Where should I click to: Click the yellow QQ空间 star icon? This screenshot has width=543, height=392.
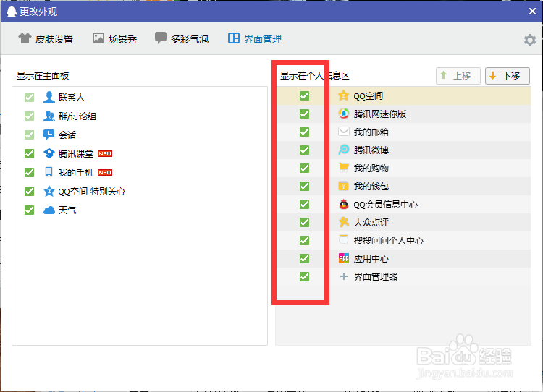point(343,95)
